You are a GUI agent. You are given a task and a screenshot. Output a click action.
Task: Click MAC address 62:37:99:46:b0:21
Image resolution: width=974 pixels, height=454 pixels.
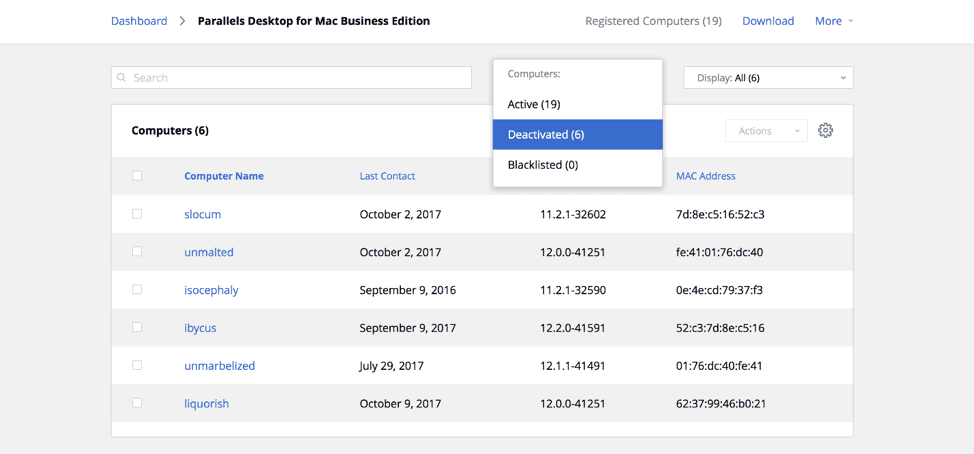pos(721,404)
